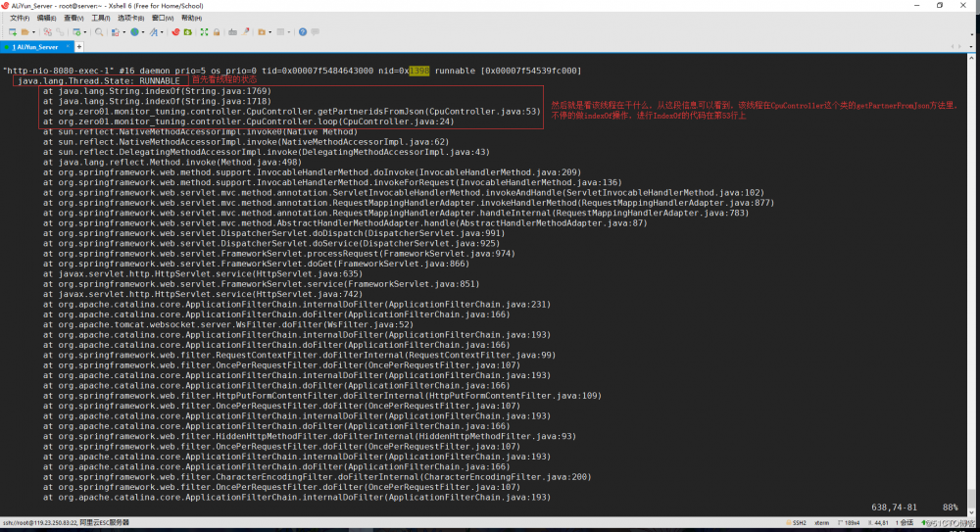Open Help with blue question mark icon
Viewport: 980px width, 532px height.
[x=303, y=32]
